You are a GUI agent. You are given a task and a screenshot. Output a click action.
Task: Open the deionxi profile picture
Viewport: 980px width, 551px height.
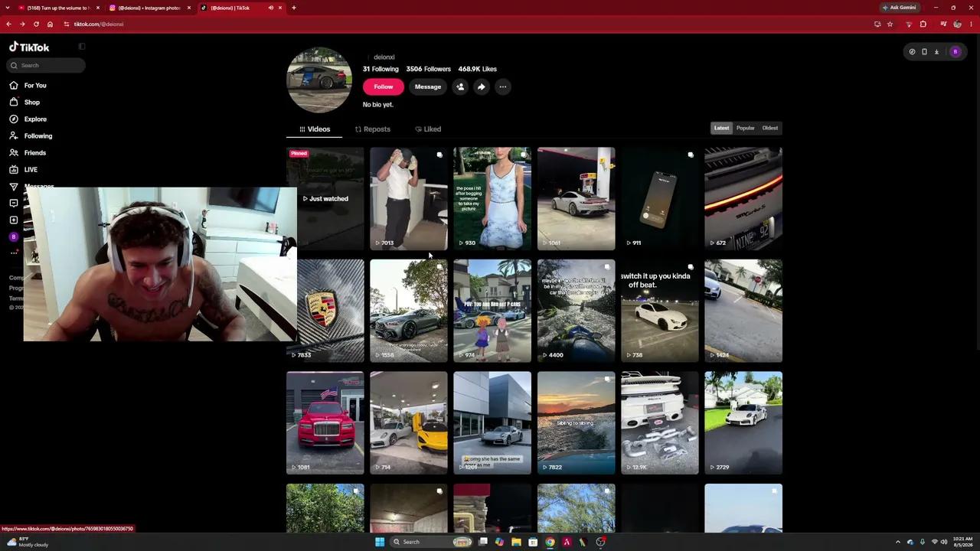[x=319, y=80]
